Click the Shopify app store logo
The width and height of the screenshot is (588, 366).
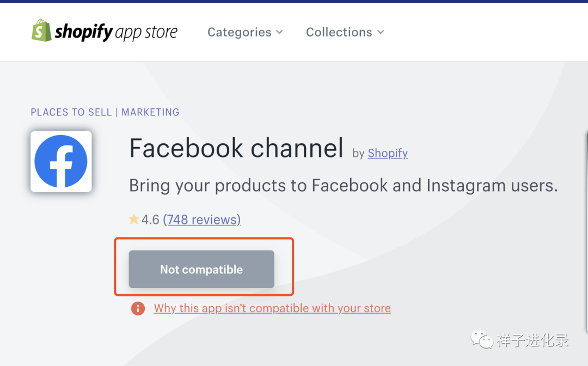click(x=105, y=32)
